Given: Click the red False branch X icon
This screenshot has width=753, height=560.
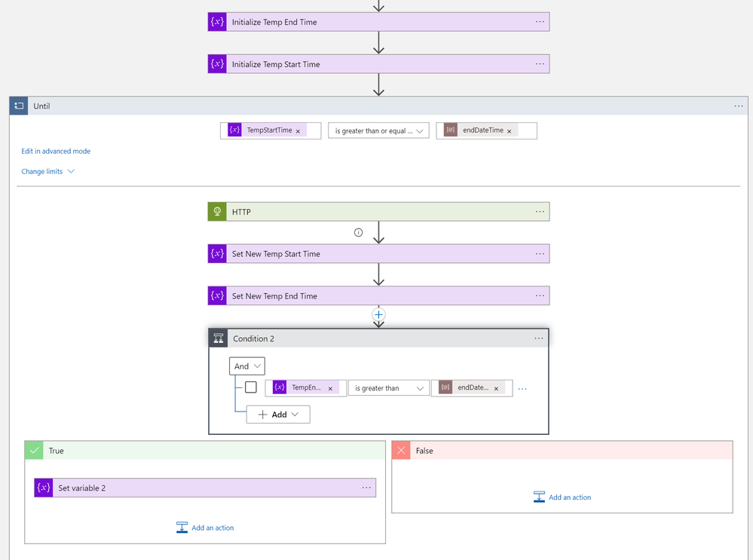Looking at the screenshot, I should click(x=401, y=451).
